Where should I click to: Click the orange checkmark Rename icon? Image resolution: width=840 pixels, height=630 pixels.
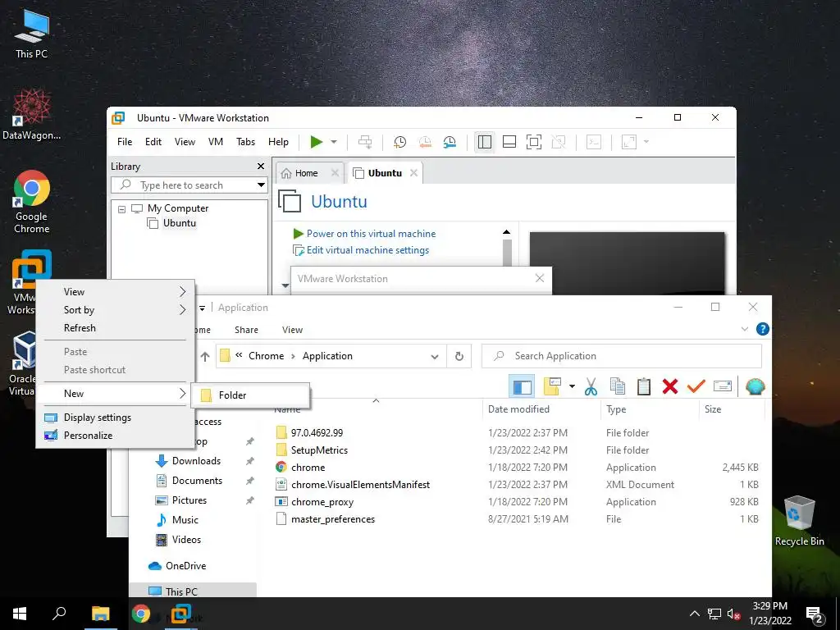(x=696, y=386)
